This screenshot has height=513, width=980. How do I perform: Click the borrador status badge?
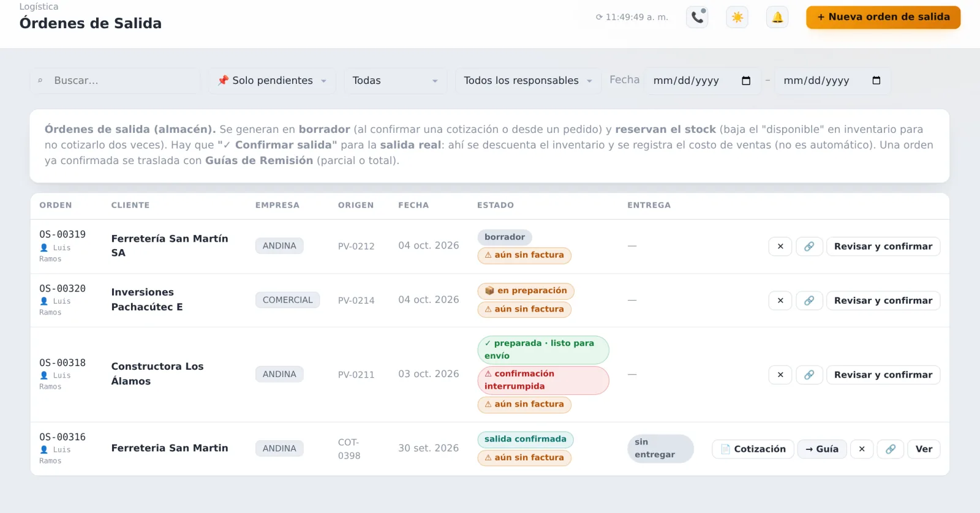(505, 237)
